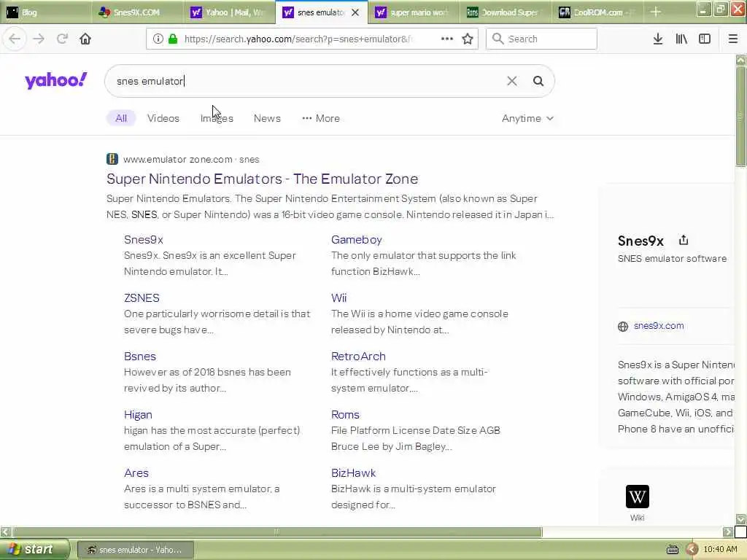Clear the Yahoo search query
747x560 pixels.
(512, 81)
